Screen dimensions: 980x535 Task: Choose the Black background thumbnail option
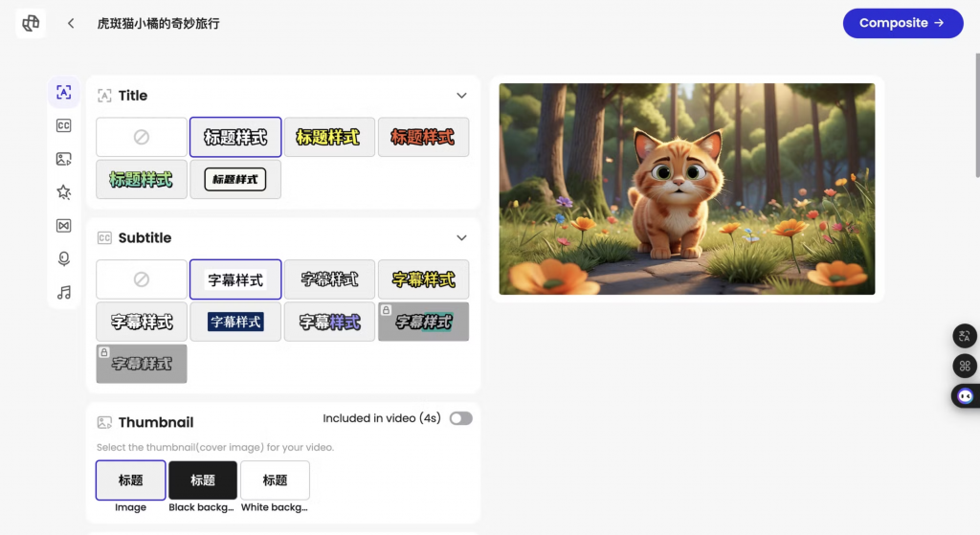coord(203,480)
